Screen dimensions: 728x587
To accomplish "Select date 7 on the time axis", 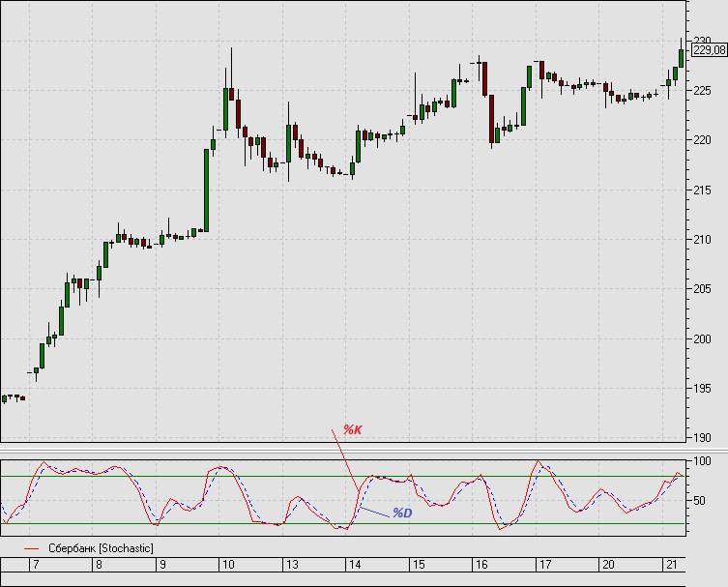I will (x=36, y=565).
